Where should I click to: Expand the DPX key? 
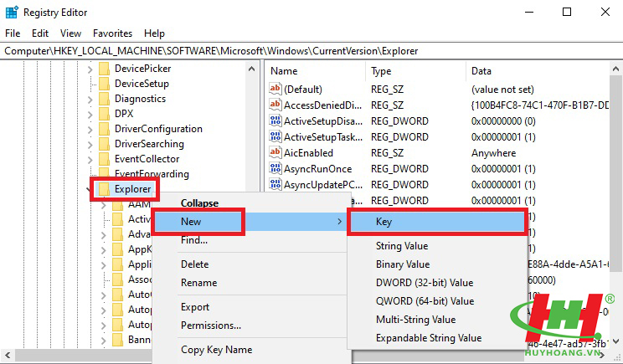tap(90, 115)
